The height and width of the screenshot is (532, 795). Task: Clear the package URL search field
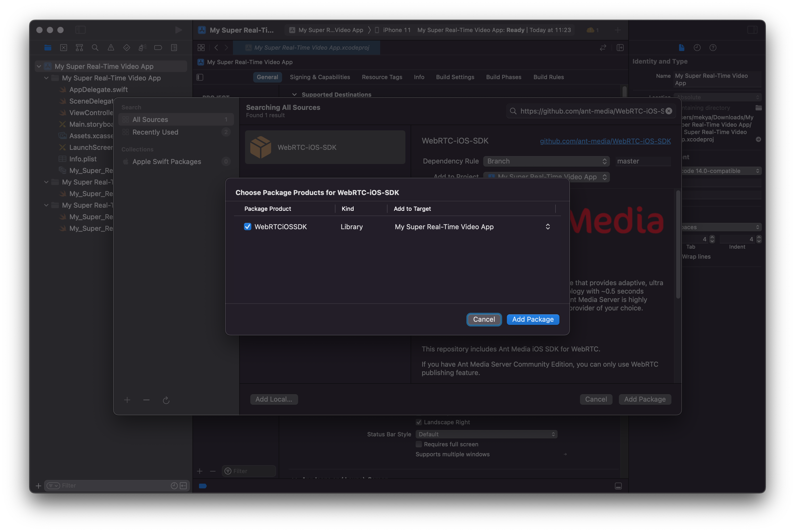[669, 111]
